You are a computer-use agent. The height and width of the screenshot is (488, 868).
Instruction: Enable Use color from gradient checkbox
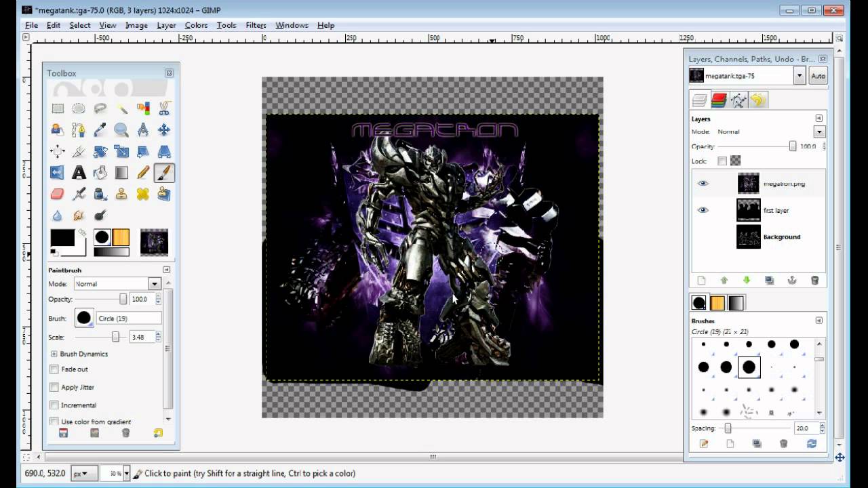[x=54, y=422]
